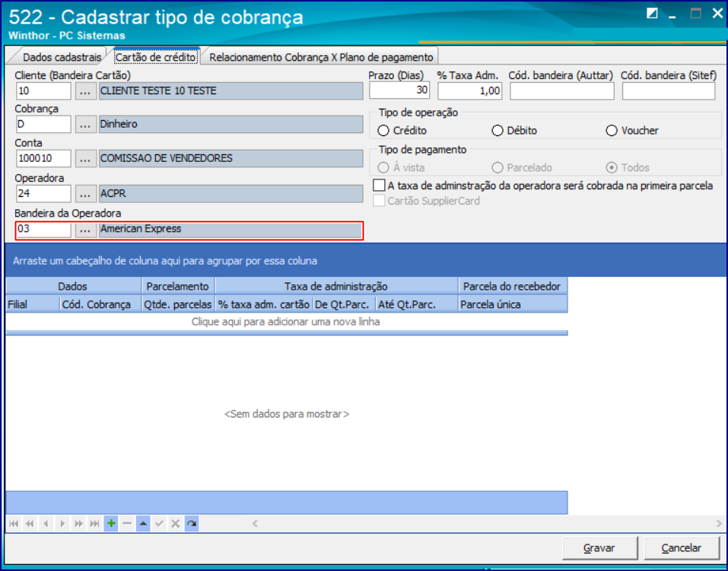The height and width of the screenshot is (571, 728).
Task: Focus Operadora code input field
Action: click(x=43, y=194)
